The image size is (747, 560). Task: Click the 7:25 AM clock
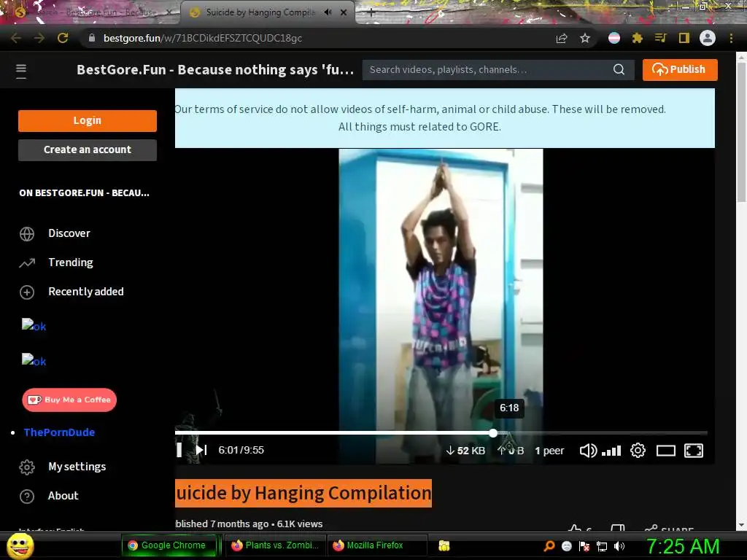click(x=683, y=546)
